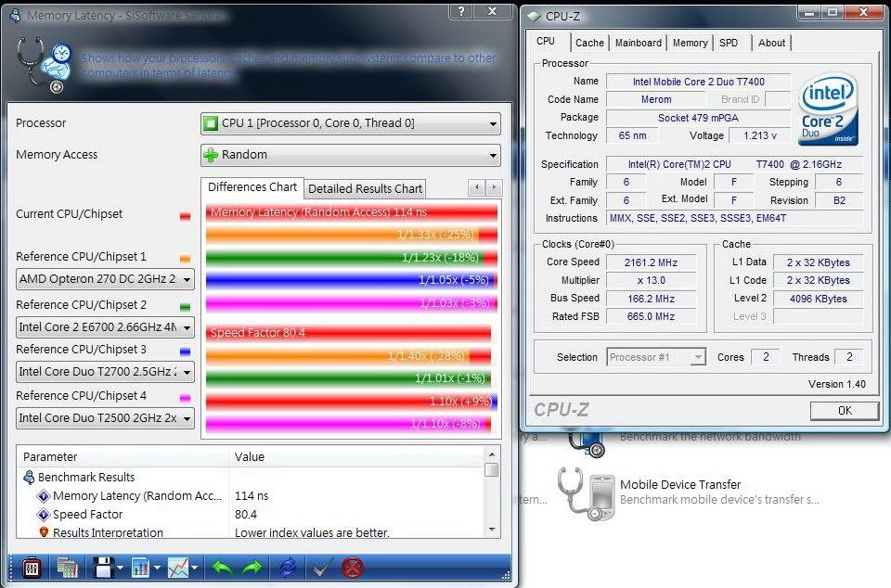The width and height of the screenshot is (891, 588).
Task: Click the red cancel X icon
Action: point(353,567)
